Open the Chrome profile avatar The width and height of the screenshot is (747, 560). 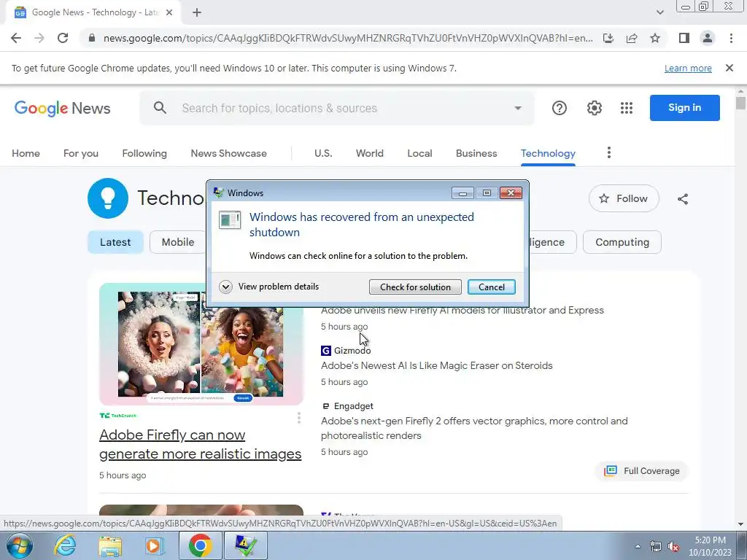pos(708,38)
